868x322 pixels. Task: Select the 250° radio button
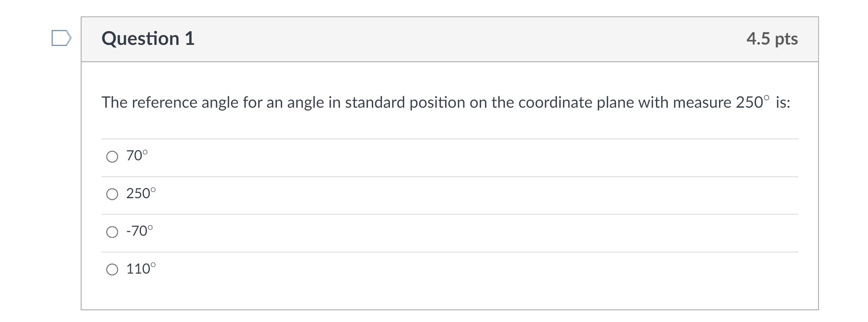click(x=112, y=194)
